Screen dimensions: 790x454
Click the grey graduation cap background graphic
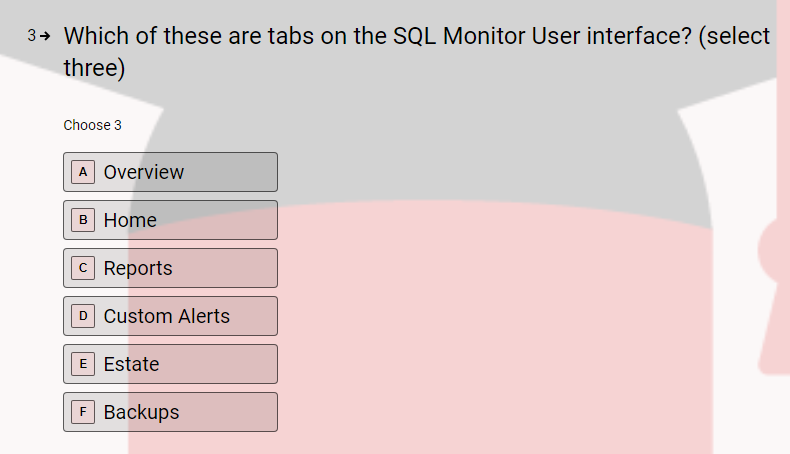[x=428, y=101]
